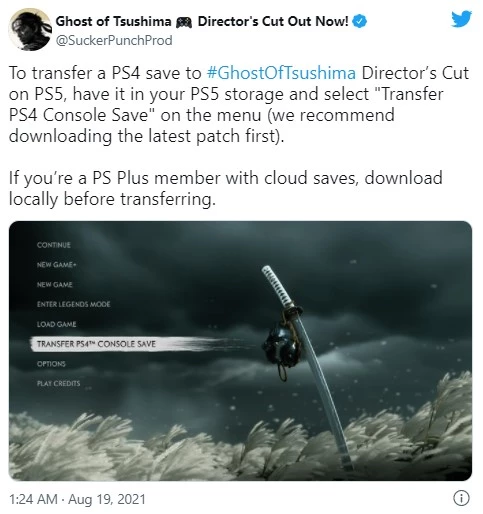This screenshot has height=514, width=483.
Task: Choose New Game in the menu
Action: tap(55, 284)
